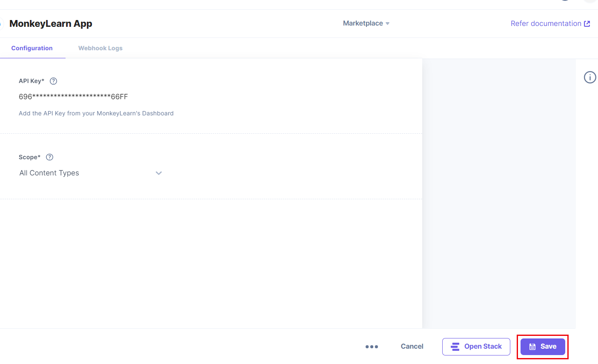Click the MonkeyLearn App title
The width and height of the screenshot is (598, 364).
point(51,24)
